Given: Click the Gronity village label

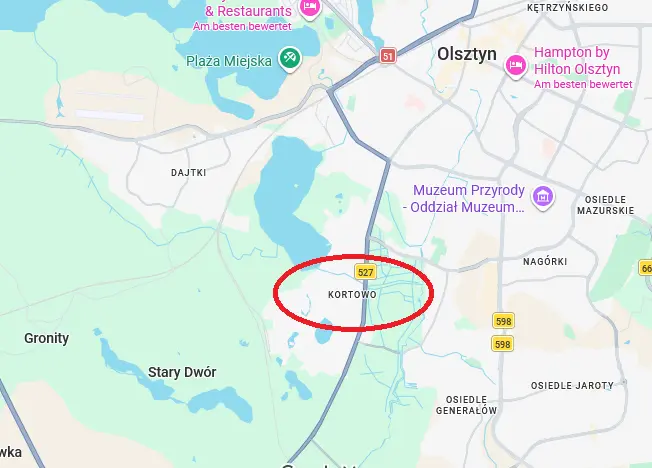Looking at the screenshot, I should [46, 338].
